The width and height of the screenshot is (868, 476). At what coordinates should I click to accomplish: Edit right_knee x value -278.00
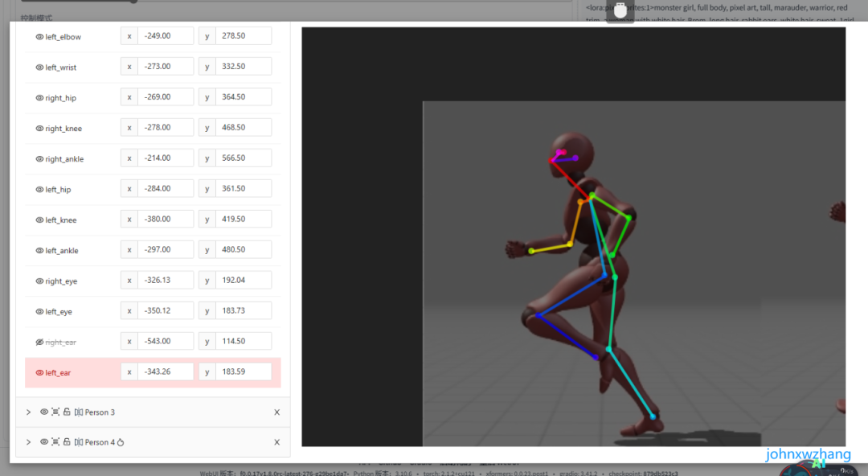coord(166,127)
